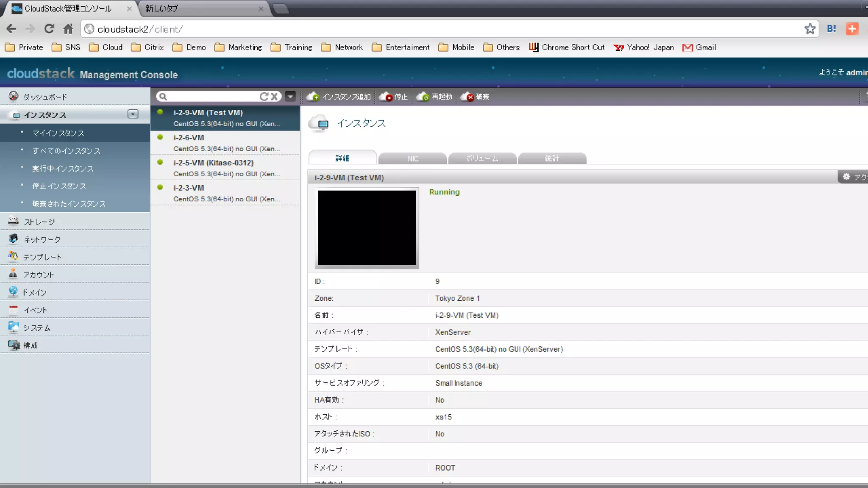The height and width of the screenshot is (488, 868).
Task: Expand the advanced search dropdown arrow
Action: (x=290, y=97)
